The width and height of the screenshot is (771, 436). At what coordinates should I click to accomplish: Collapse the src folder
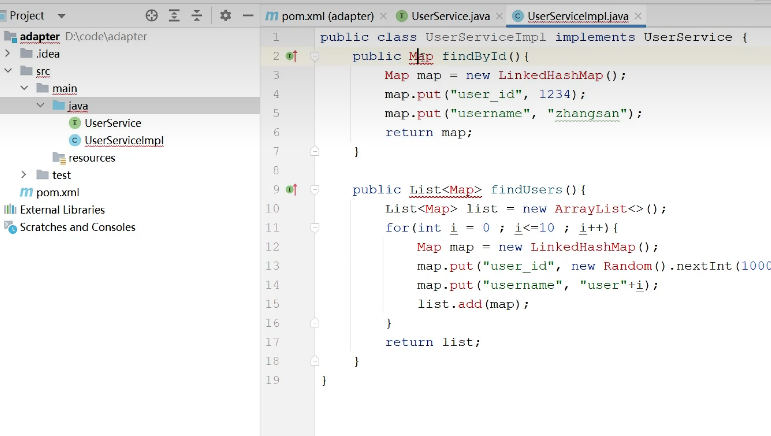[x=8, y=71]
